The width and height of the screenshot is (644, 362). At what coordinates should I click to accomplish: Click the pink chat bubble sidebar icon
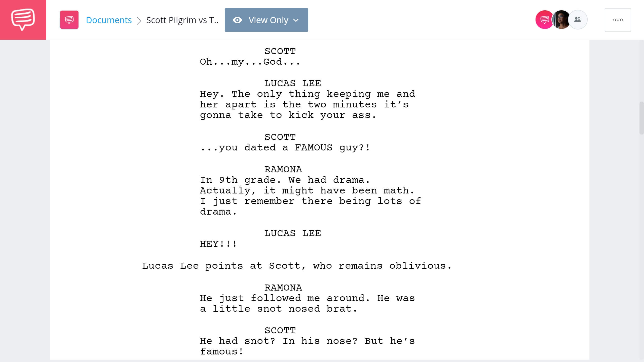tap(23, 19)
